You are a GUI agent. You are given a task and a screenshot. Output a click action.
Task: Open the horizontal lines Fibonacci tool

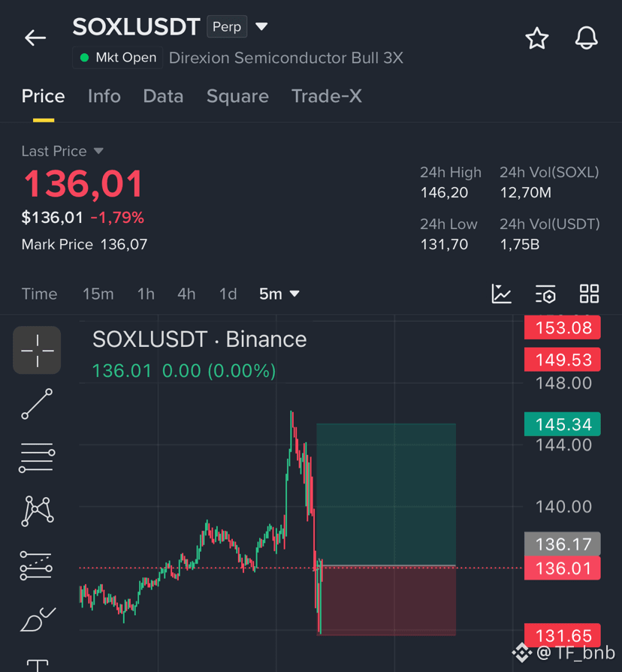point(37,458)
